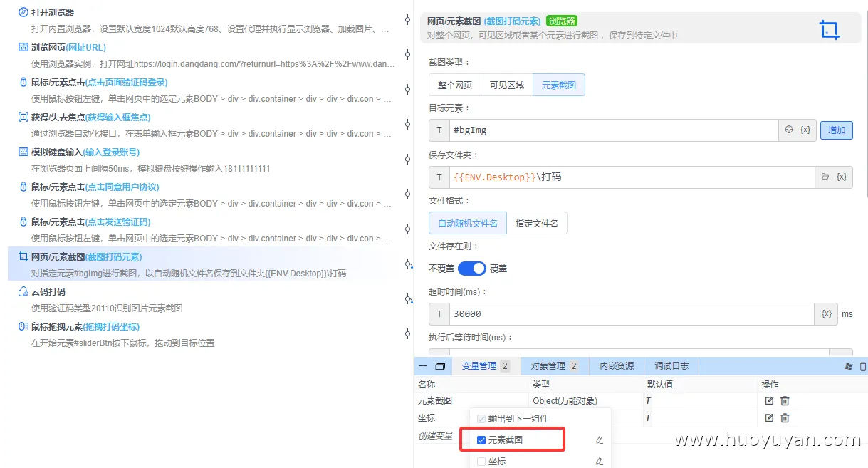This screenshot has height=468, width=868.
Task: Click crop icon of 网页/元素截图 step in list
Action: click(x=23, y=256)
